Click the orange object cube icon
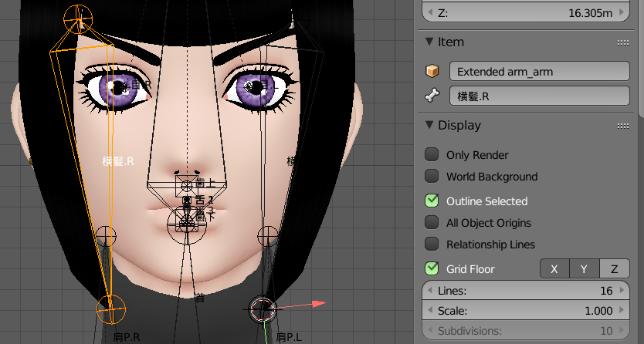Screen dimensions: 644x344 (432, 71)
